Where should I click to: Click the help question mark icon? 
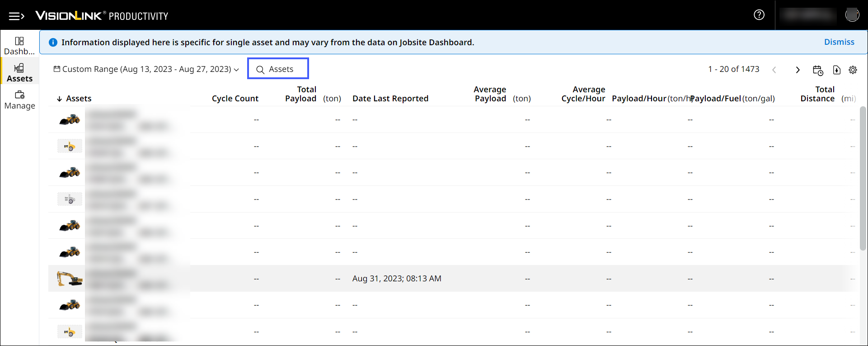[759, 15]
